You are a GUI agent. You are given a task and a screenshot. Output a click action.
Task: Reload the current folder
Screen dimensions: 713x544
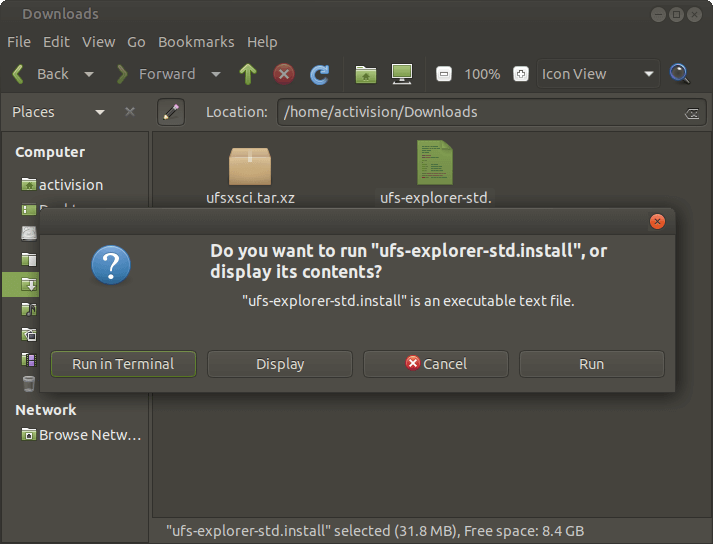pyautogui.click(x=320, y=75)
